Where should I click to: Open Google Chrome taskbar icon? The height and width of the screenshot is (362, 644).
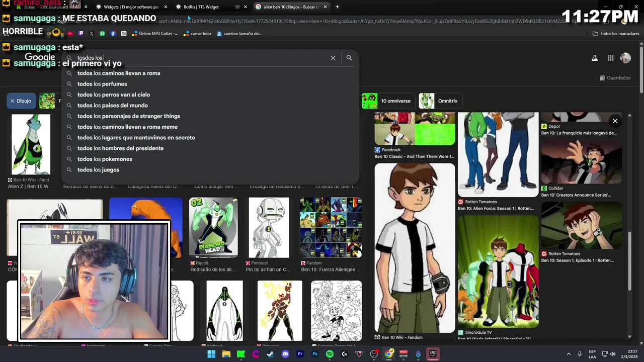(x=389, y=354)
